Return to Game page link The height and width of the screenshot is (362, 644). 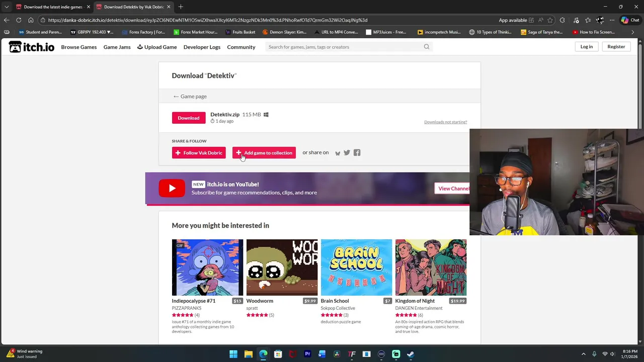click(190, 97)
